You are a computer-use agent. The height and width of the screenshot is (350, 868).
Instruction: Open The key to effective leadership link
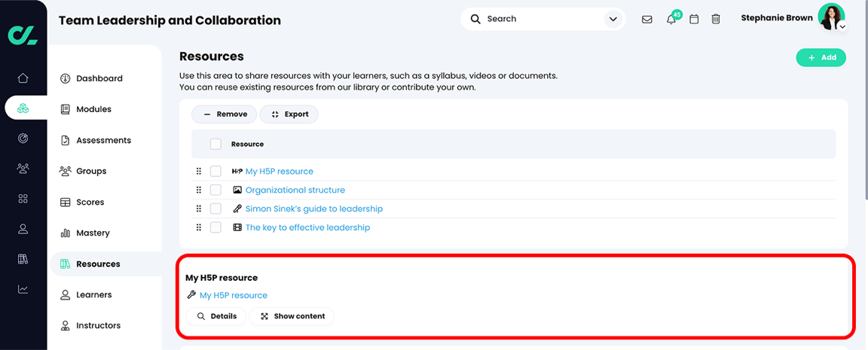pyautogui.click(x=307, y=227)
